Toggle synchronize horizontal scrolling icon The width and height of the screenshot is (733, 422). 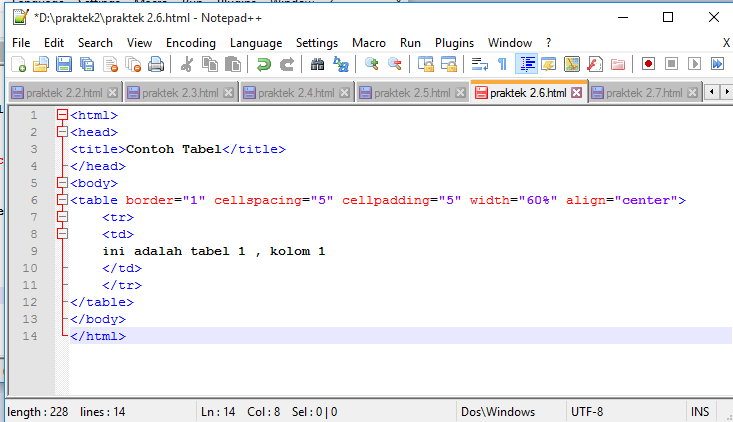click(449, 64)
